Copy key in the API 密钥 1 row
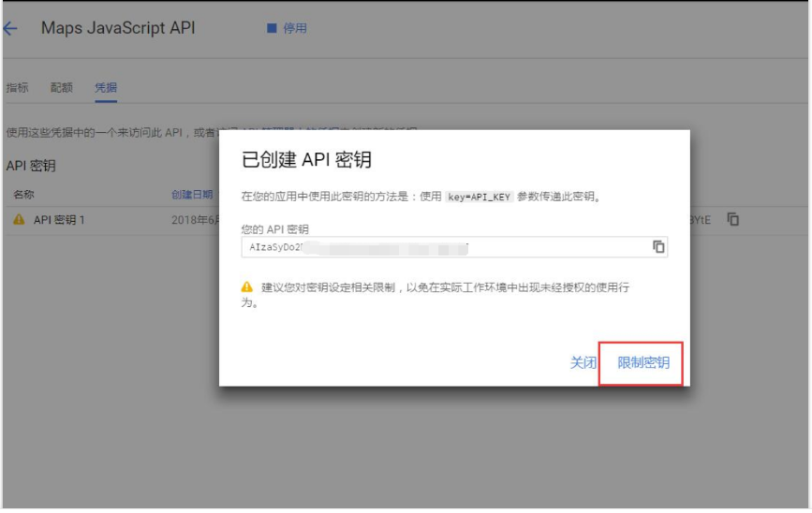 (732, 219)
